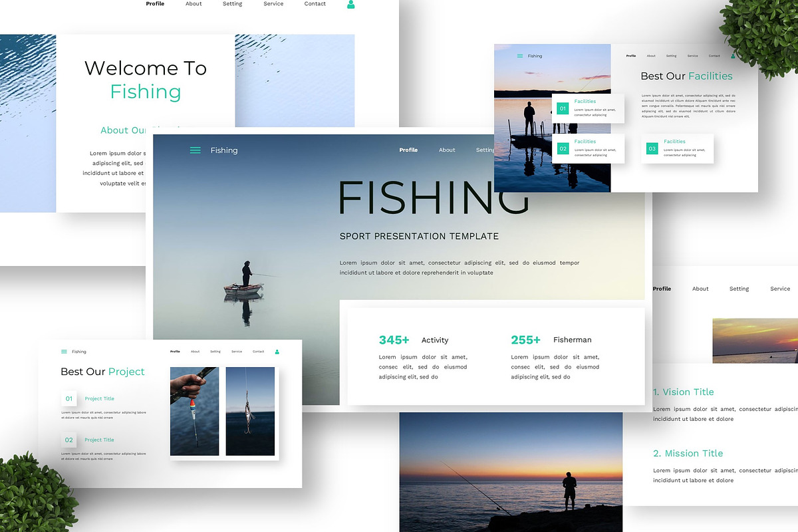
Task: Click the 'Best Our Facilities' heading
Action: 686,76
